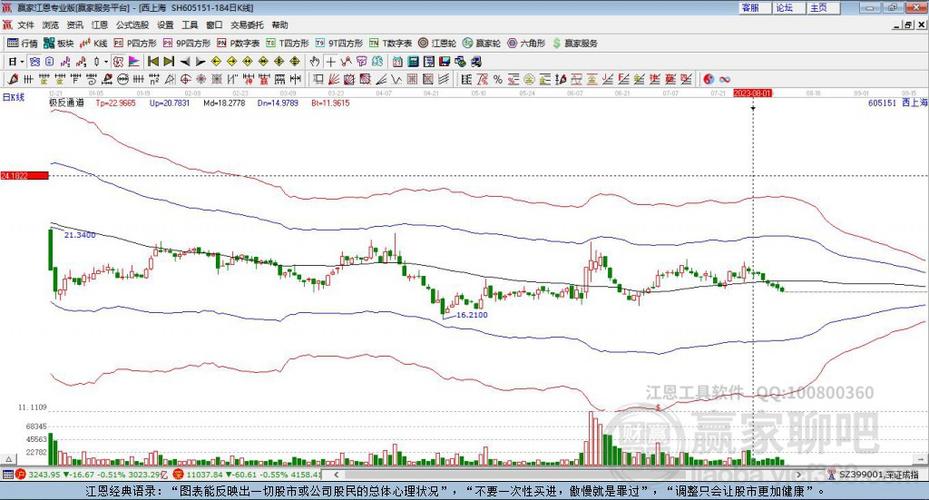The width and height of the screenshot is (929, 500).
Task: Open the 工具 menu
Action: (x=190, y=25)
